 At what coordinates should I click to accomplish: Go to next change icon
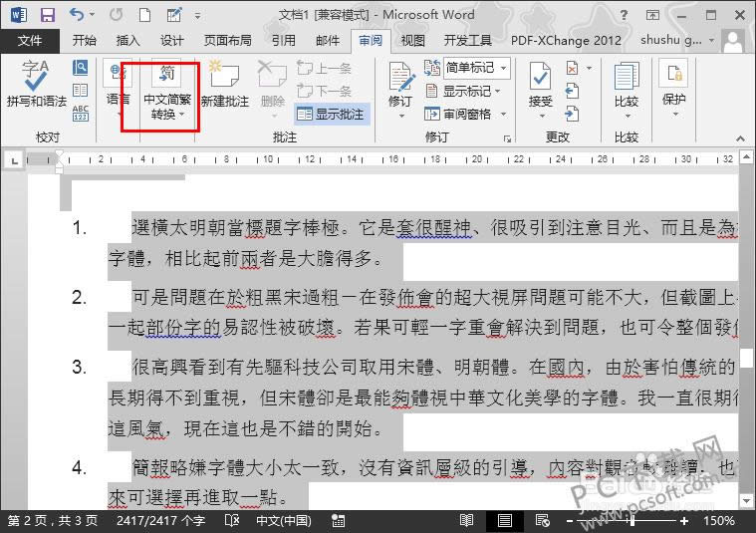pyautogui.click(x=572, y=114)
